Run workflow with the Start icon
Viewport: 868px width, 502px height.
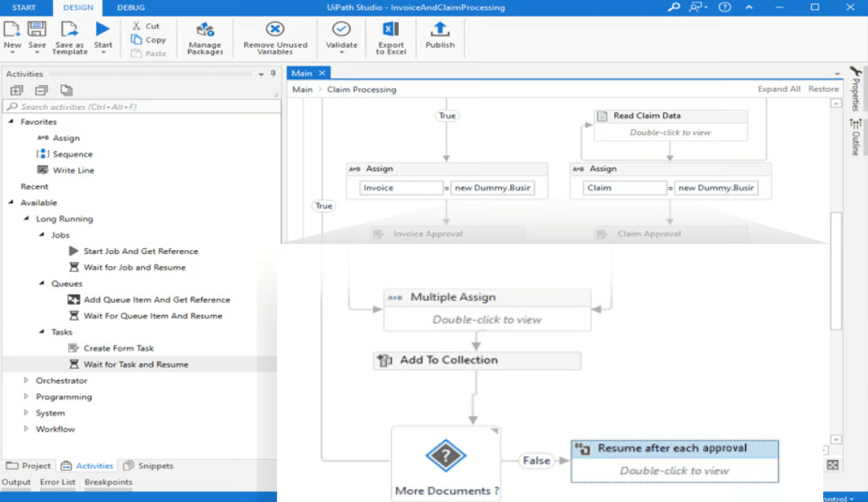102,29
